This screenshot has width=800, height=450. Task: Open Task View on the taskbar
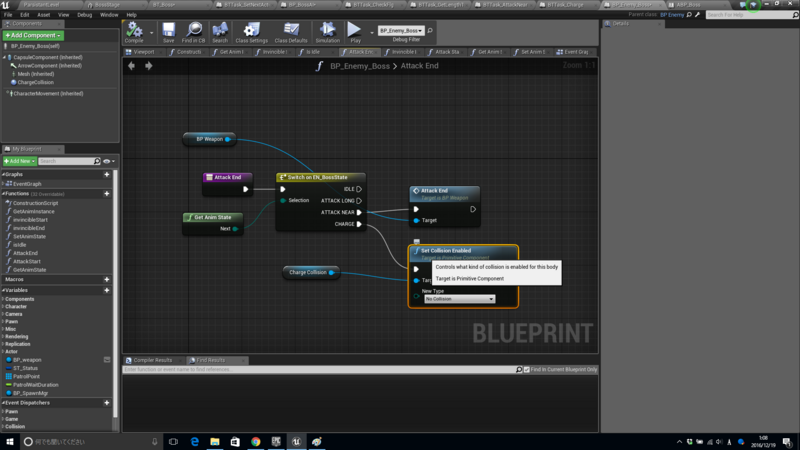173,441
